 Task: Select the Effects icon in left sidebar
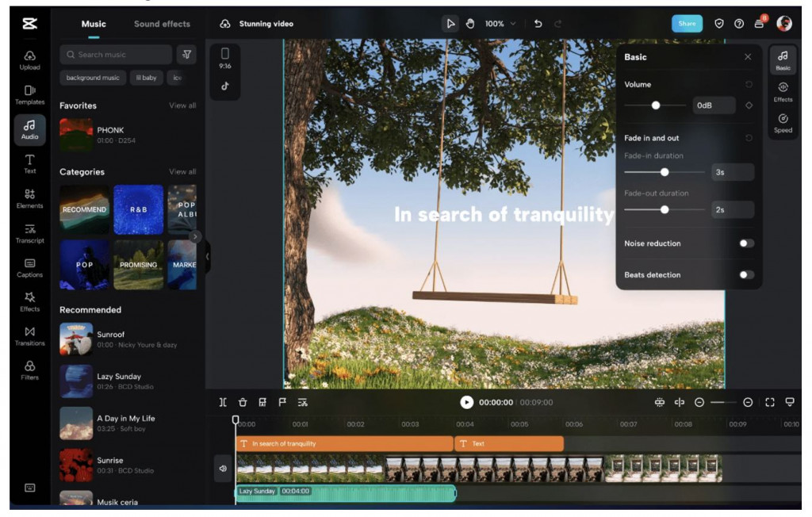pos(29,301)
